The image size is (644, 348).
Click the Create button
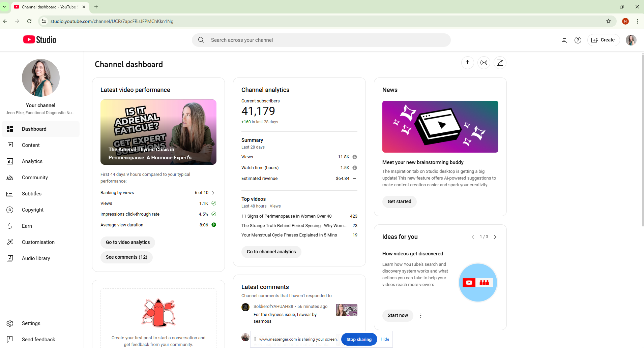(604, 40)
